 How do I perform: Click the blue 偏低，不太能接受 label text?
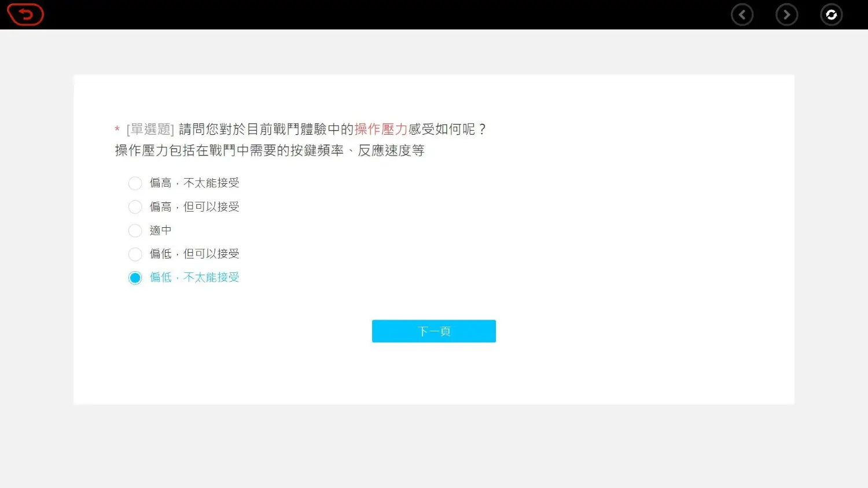pos(194,278)
